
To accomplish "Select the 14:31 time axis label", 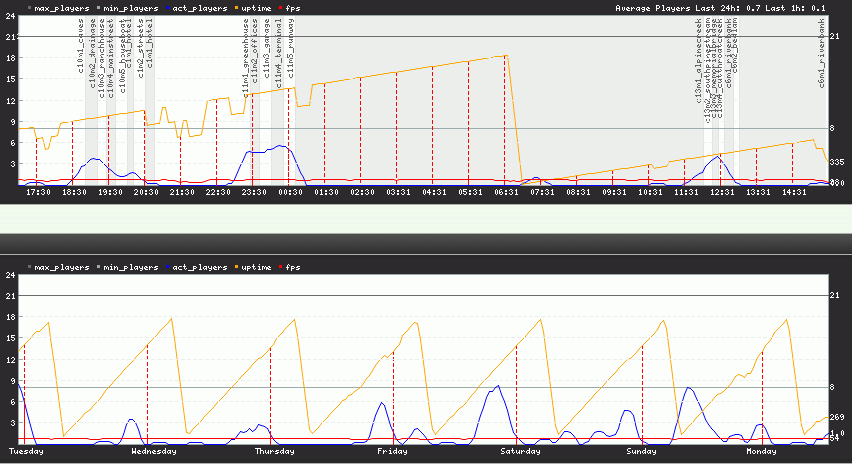I will tap(794, 191).
